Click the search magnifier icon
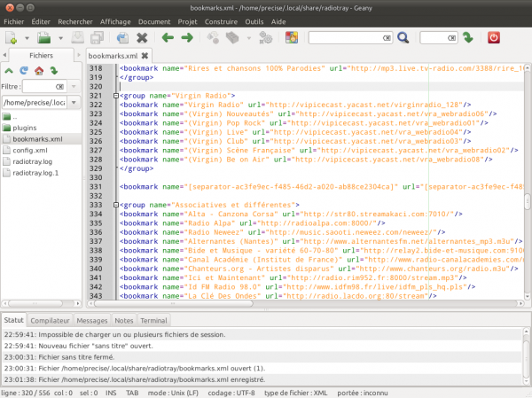 403,37
